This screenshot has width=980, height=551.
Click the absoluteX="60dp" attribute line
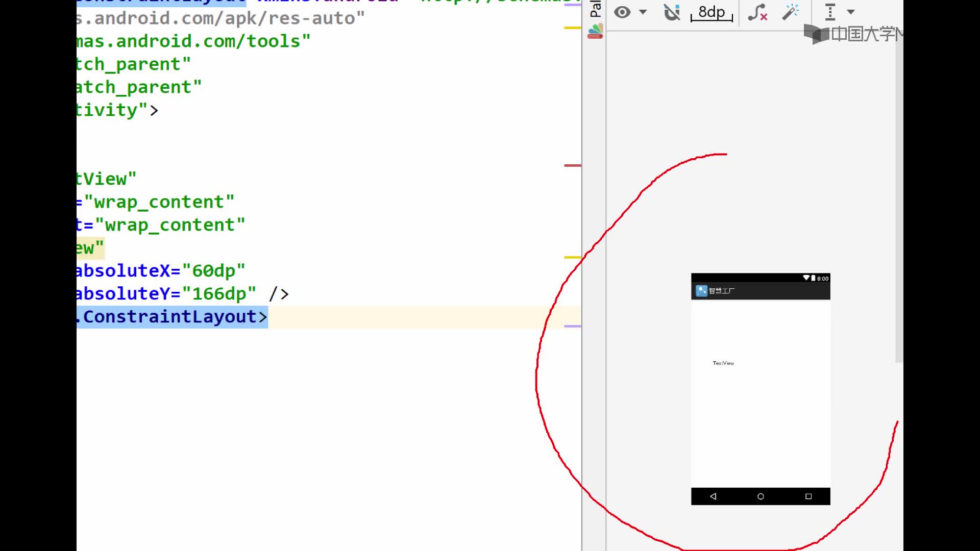(x=161, y=271)
